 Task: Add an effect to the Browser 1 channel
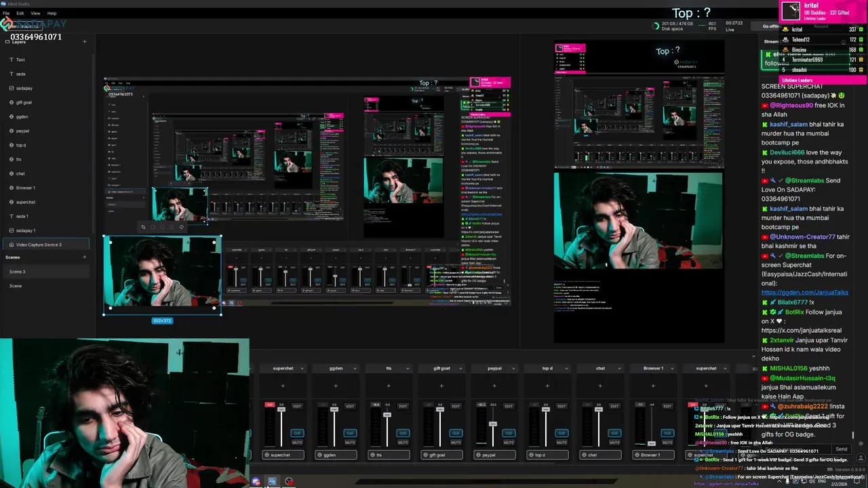coord(653,386)
